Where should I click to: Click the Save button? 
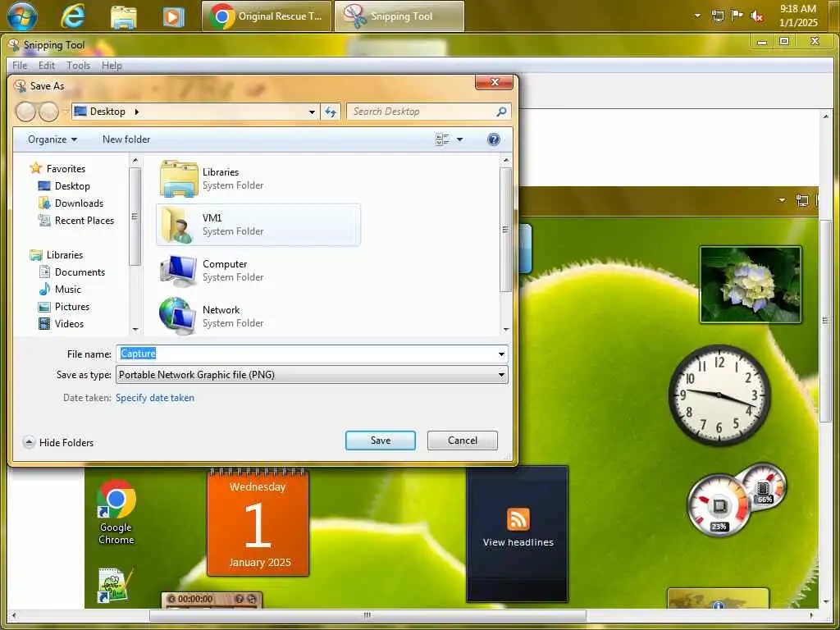coord(381,441)
